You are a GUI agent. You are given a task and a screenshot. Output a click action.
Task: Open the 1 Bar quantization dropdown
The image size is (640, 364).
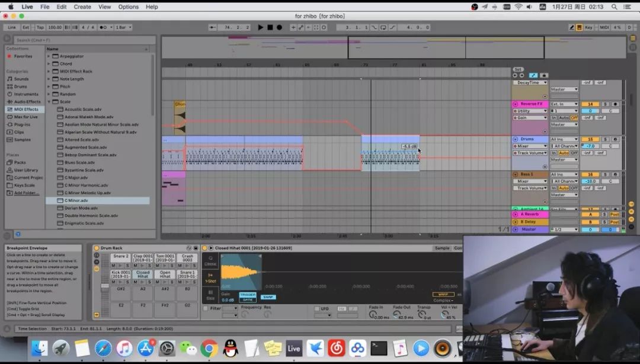pyautogui.click(x=123, y=27)
